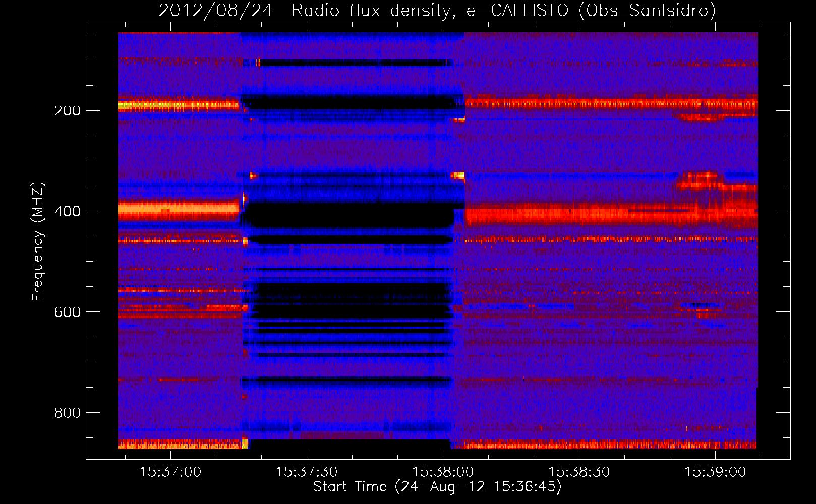Click the 600 frequency tick label
This screenshot has width=816, height=504.
(x=68, y=312)
